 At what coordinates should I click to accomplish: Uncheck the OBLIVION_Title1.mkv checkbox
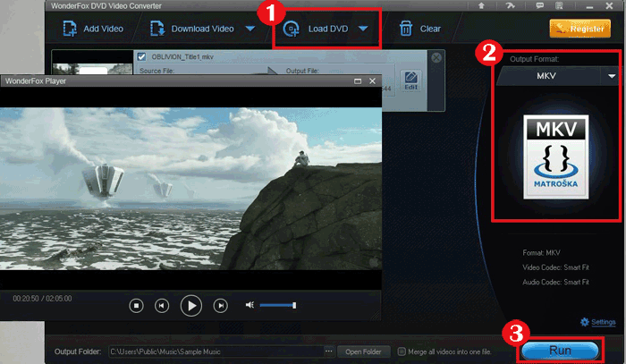pyautogui.click(x=141, y=56)
